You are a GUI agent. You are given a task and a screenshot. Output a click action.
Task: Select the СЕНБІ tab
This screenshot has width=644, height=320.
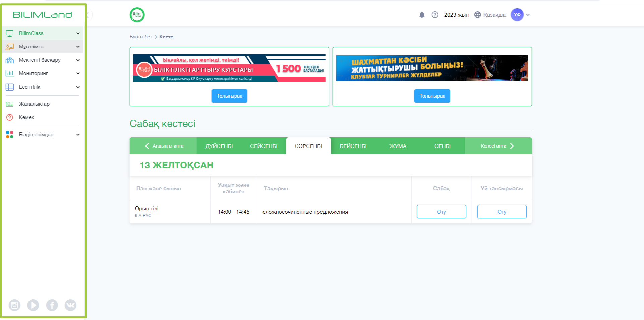coord(443,146)
